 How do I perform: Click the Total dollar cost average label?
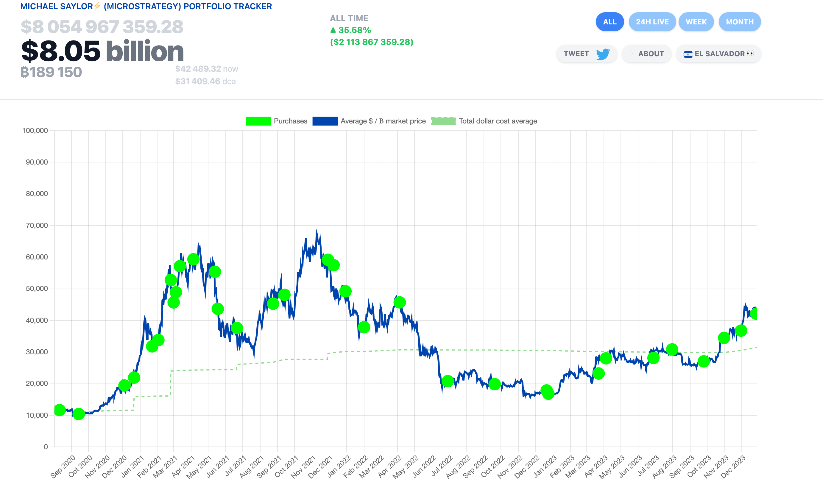498,121
